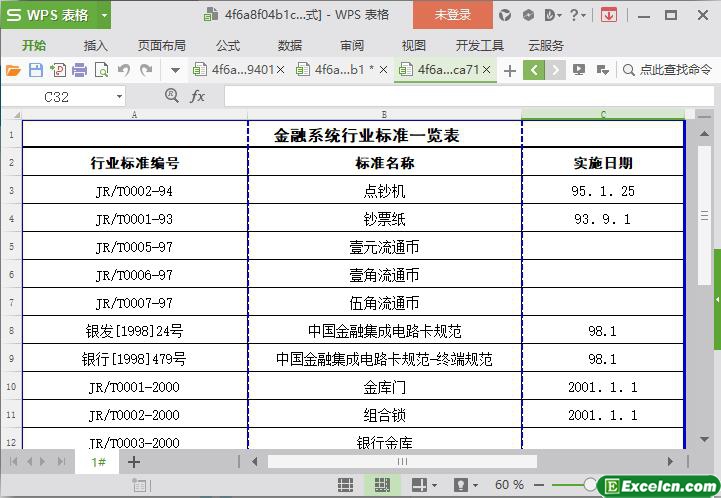
Task: Switch to the 开始 ribbon tab
Action: point(34,46)
